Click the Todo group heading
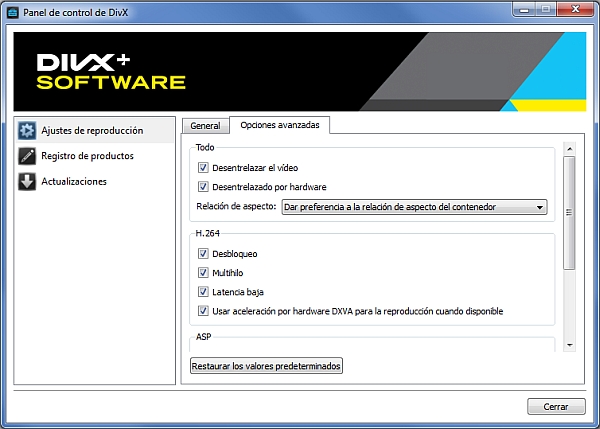The height and width of the screenshot is (429, 600). (205, 147)
